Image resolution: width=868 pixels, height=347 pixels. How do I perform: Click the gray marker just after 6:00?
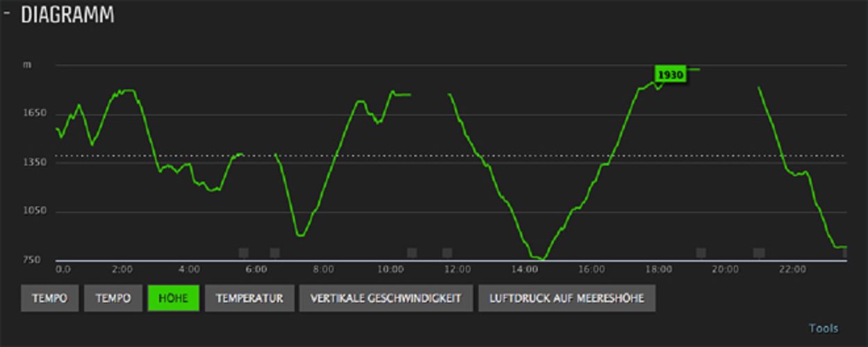coord(275,253)
